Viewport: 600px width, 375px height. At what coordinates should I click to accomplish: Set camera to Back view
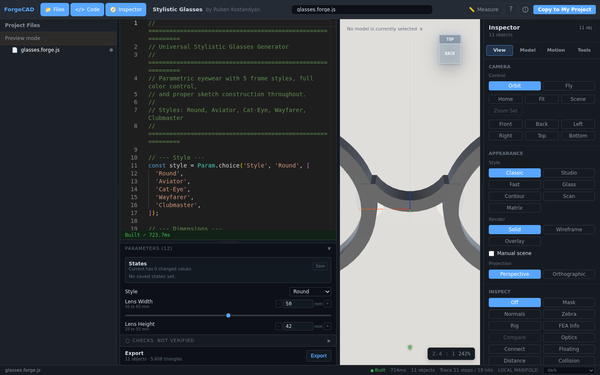click(542, 124)
